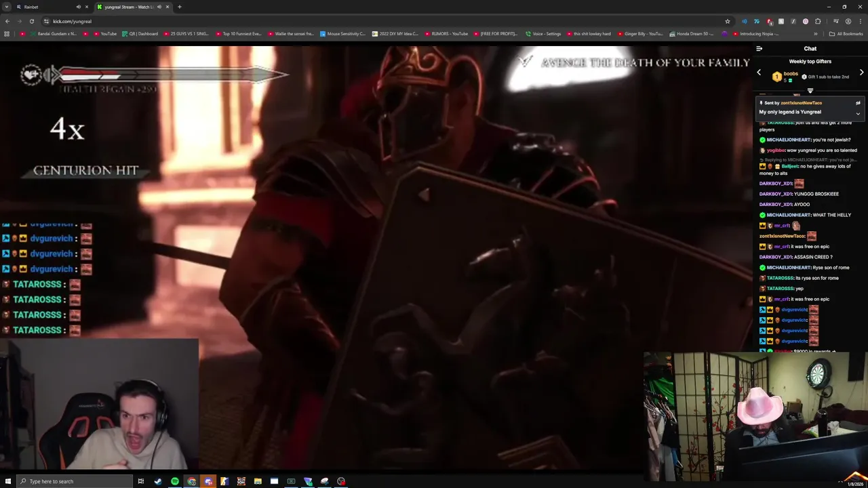Open the tab search dropdown

tap(6, 7)
